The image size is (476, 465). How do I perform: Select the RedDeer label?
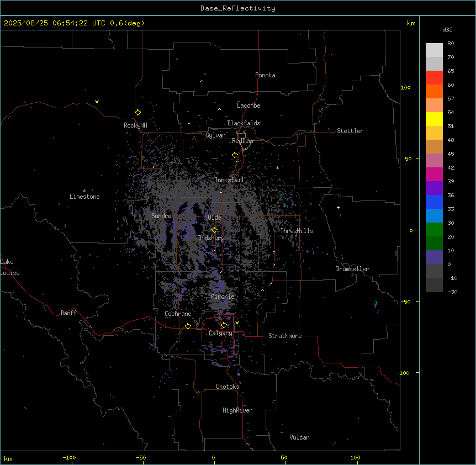(x=243, y=141)
